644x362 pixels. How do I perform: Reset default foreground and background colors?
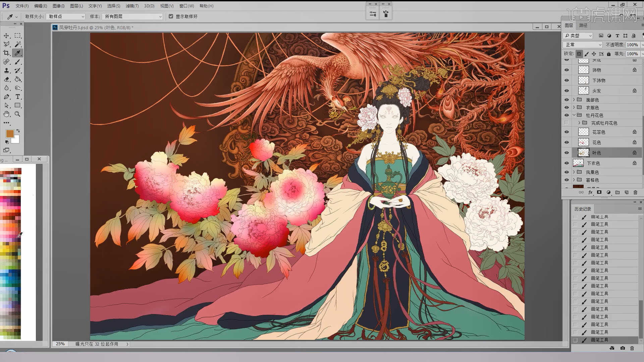coord(7,142)
